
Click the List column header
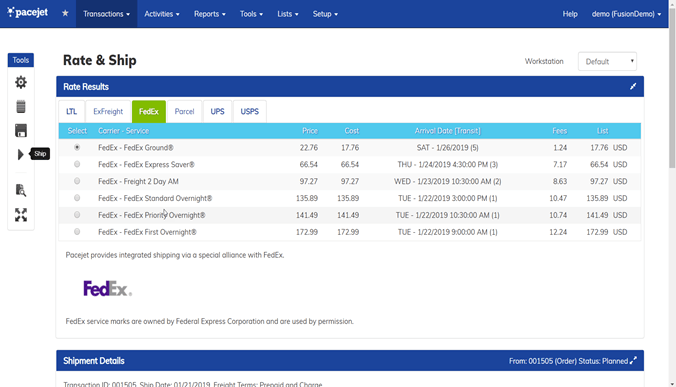click(x=602, y=131)
